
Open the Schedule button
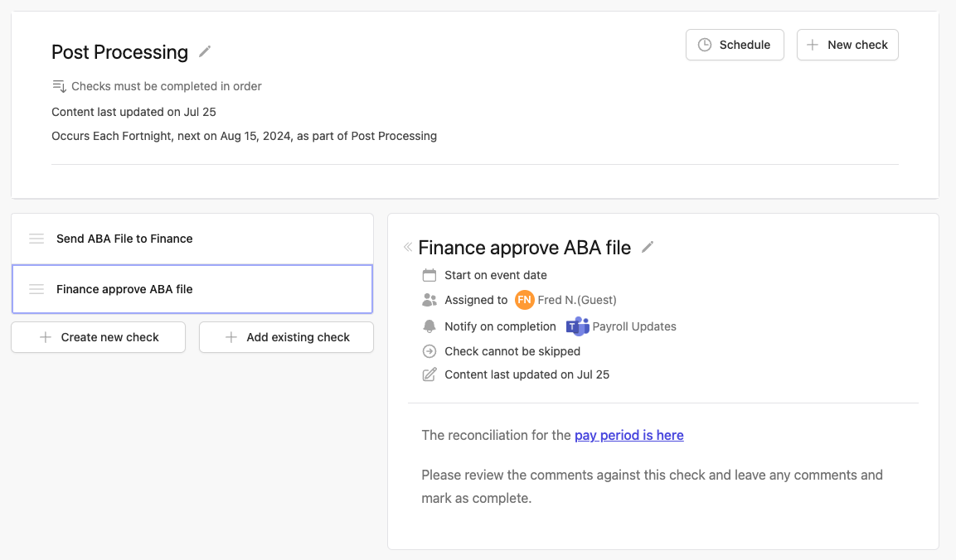tap(735, 45)
